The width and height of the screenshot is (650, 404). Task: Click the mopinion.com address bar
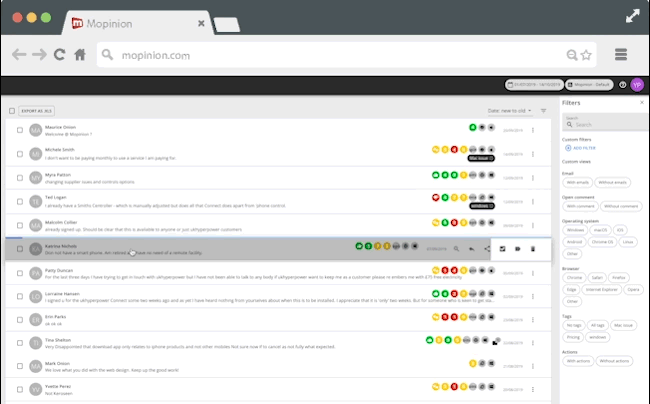(x=346, y=54)
